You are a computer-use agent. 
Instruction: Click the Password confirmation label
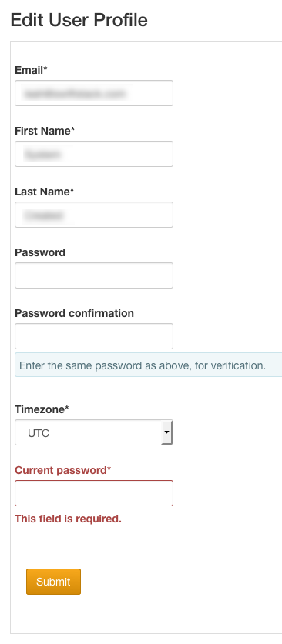(x=75, y=313)
